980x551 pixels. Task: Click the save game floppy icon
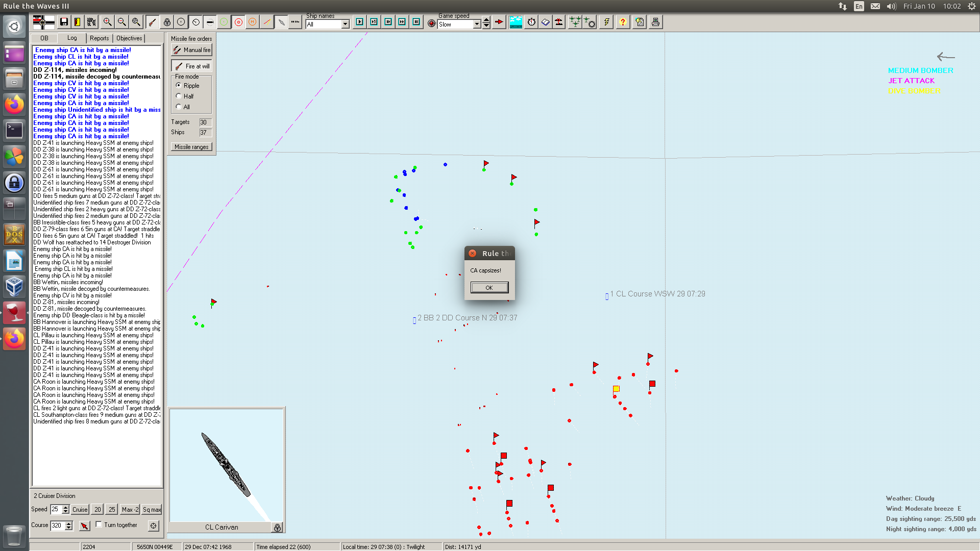tap(64, 22)
